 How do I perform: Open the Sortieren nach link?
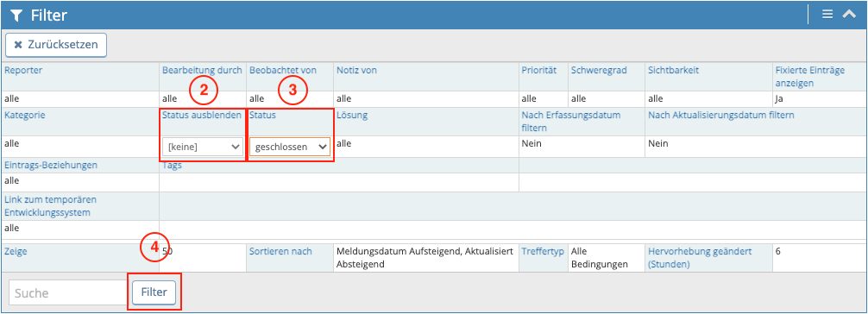coord(280,251)
